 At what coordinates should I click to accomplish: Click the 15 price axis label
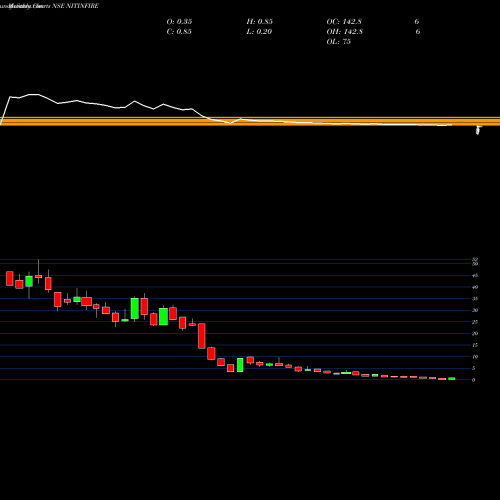[475, 345]
